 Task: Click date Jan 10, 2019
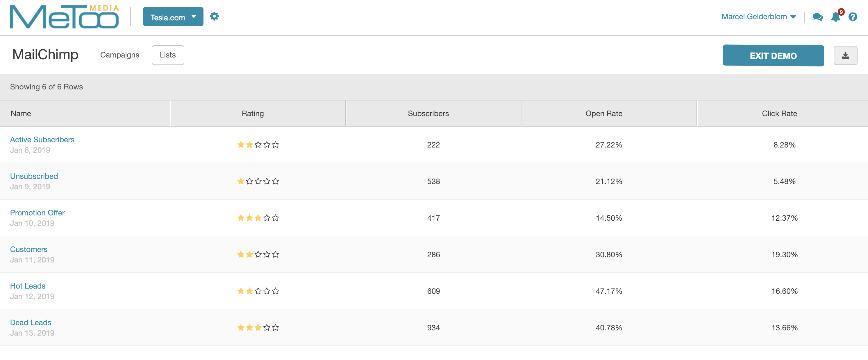click(32, 223)
